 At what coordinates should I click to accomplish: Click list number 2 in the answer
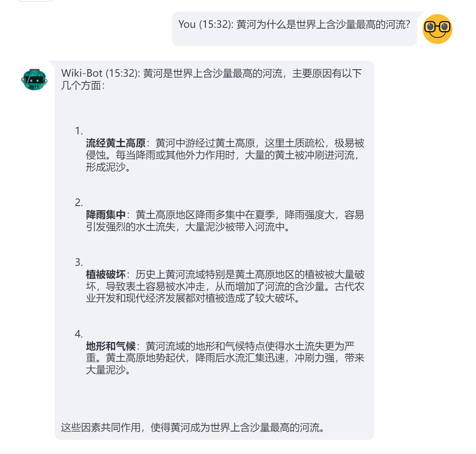point(79,202)
